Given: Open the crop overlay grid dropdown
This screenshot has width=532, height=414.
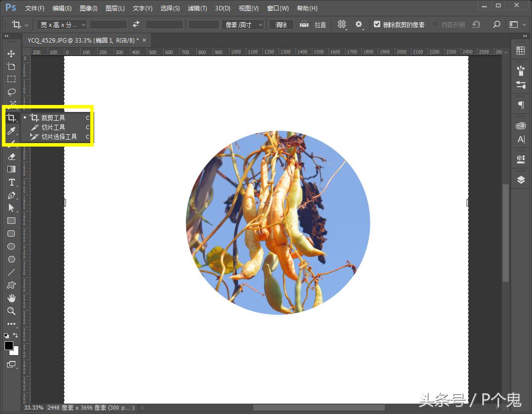Looking at the screenshot, I should pyautogui.click(x=342, y=24).
